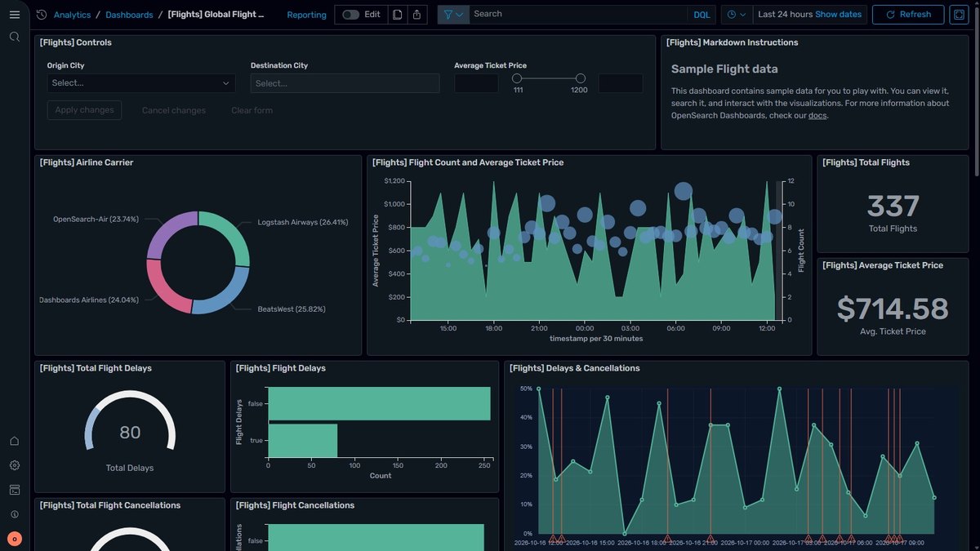Image resolution: width=980 pixels, height=551 pixels.
Task: Click the $714.58 average ticket price value
Action: coord(893,309)
